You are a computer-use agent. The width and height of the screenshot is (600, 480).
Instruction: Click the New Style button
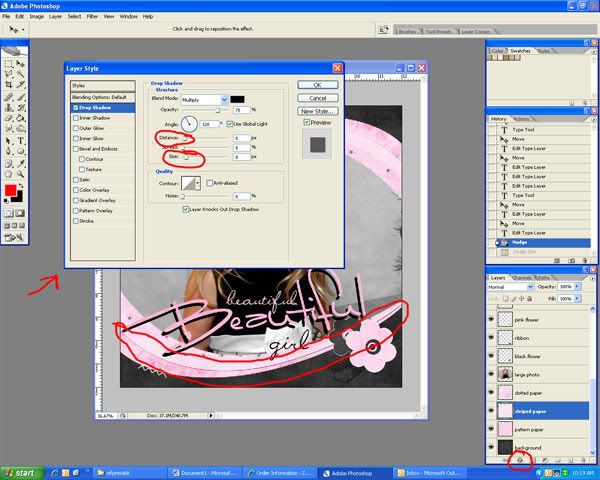(318, 110)
